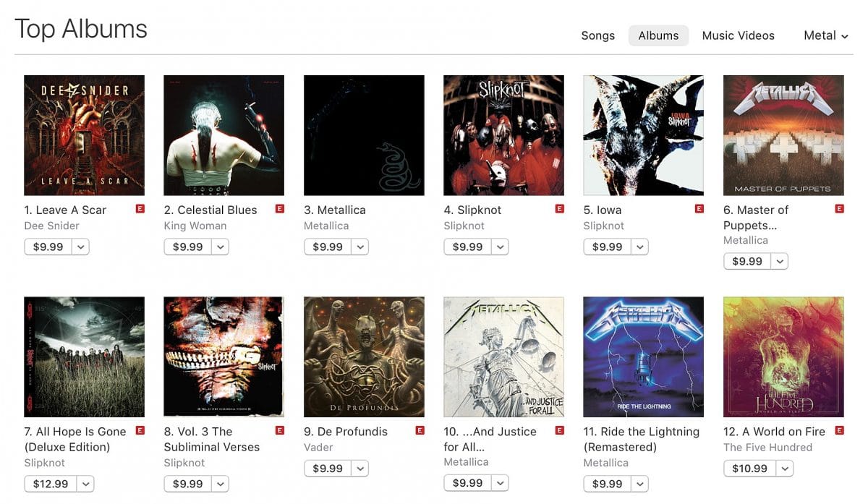Image resolution: width=868 pixels, height=504 pixels.
Task: Expand the Metal genre dropdown
Action: click(x=826, y=35)
